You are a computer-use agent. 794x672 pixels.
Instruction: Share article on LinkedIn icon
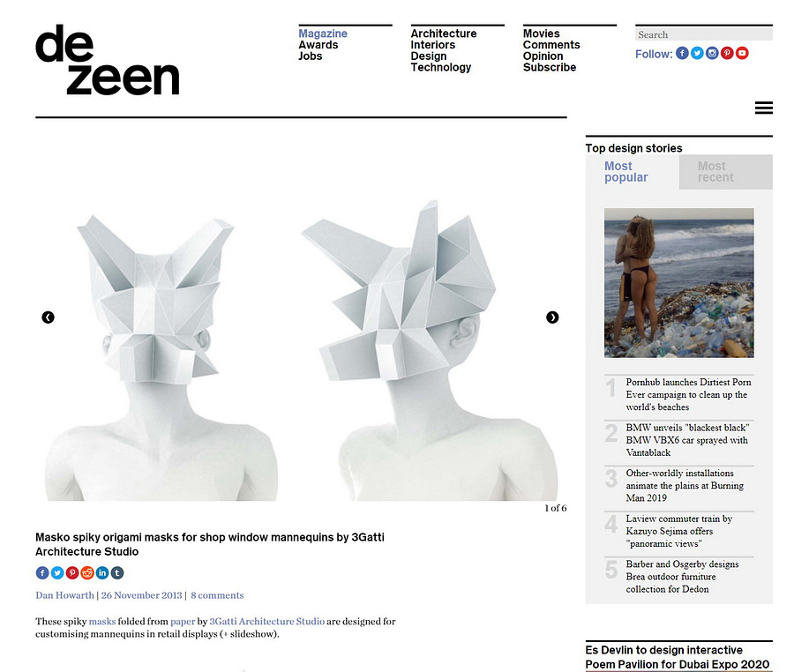102,573
